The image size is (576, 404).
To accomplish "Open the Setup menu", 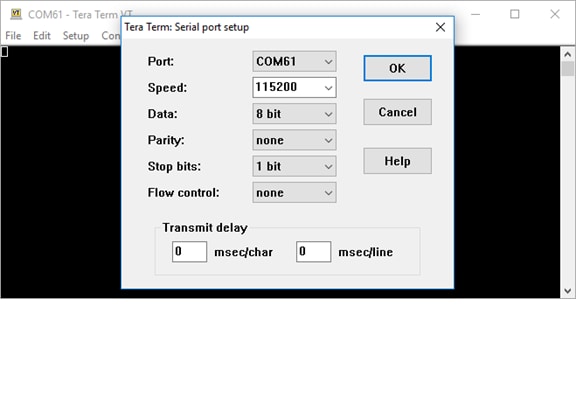I will coord(76,36).
